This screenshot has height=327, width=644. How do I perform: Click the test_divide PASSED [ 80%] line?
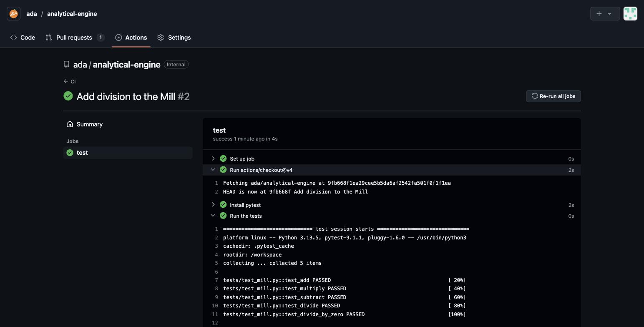pos(345,306)
